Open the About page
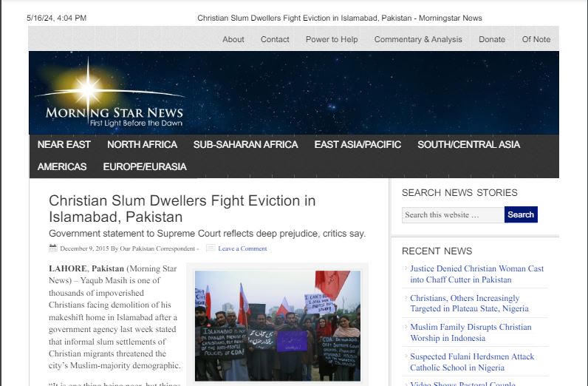The width and height of the screenshot is (588, 386). [233, 39]
